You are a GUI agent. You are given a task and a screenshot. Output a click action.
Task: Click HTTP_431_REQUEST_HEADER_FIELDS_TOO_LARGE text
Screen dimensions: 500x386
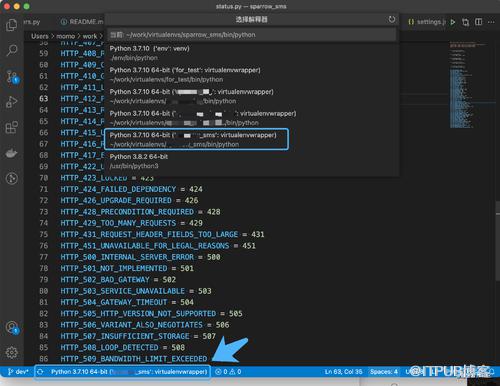tap(149, 234)
